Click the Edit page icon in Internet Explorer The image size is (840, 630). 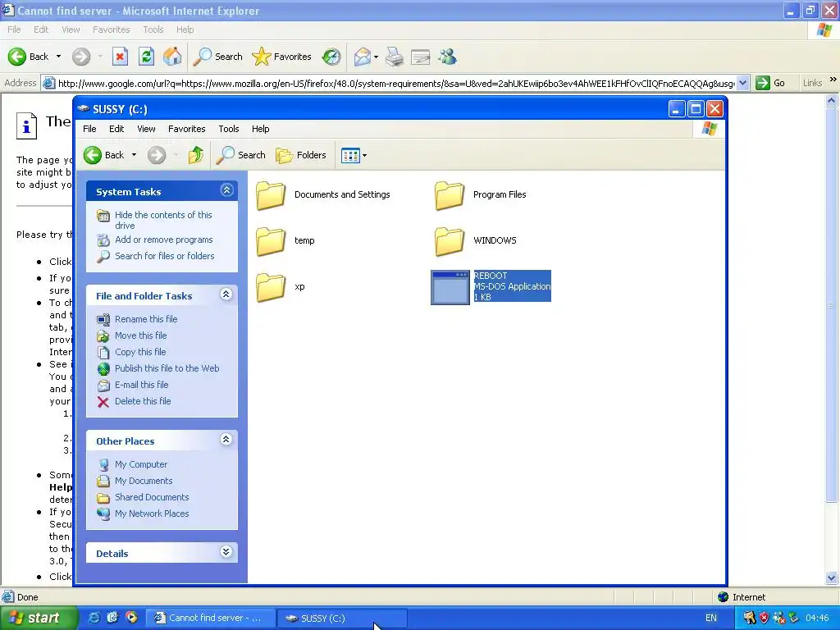click(421, 57)
